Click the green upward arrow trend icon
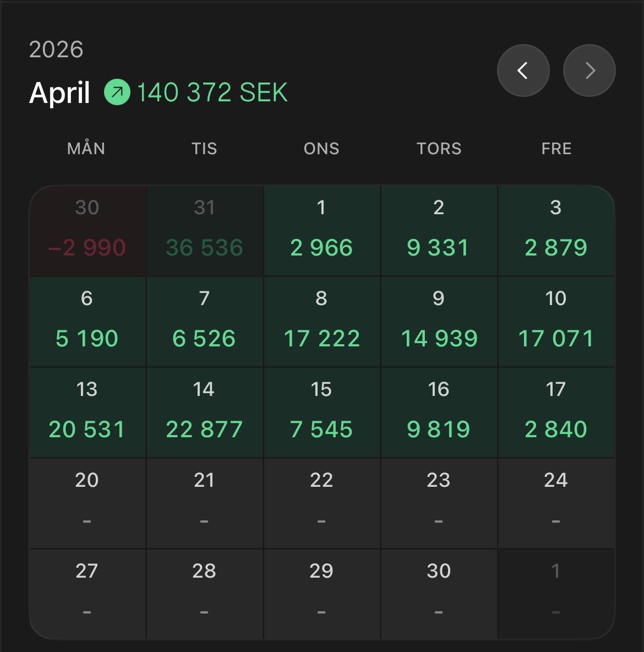644x652 pixels. point(117,92)
